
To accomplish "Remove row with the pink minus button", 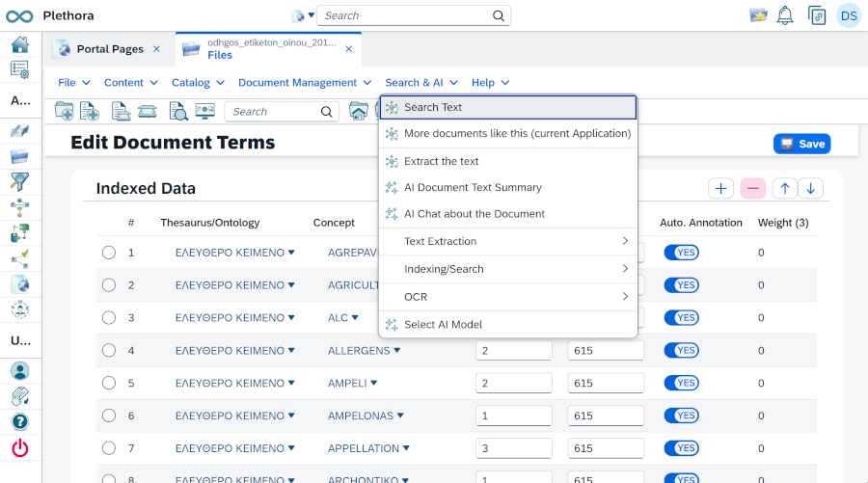I will 753,189.
